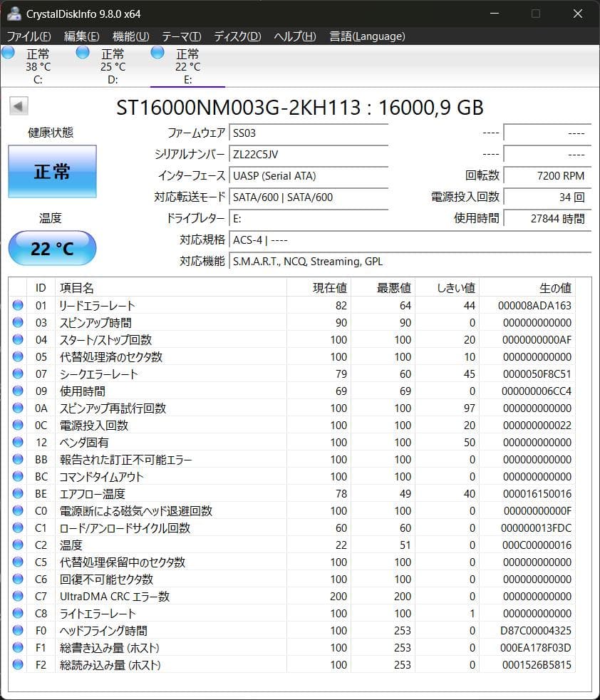Image resolution: width=600 pixels, height=700 pixels.
Task: Click the 対応規格 field showing ACS-4
Action: 410,240
